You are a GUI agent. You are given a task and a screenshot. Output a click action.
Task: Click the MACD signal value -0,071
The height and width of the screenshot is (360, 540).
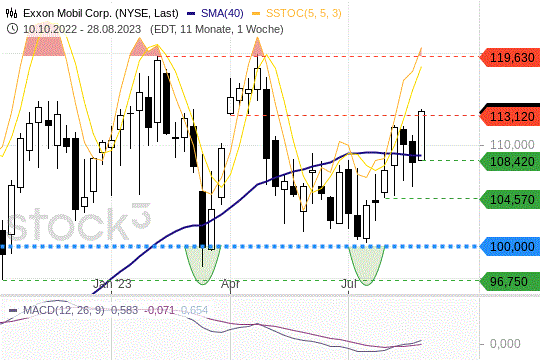tap(159, 310)
